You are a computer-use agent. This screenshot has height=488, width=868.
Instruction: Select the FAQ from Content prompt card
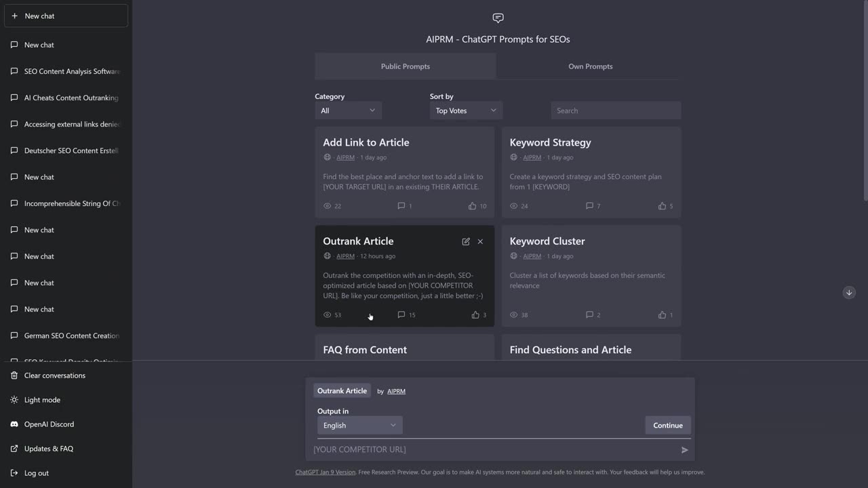point(405,348)
